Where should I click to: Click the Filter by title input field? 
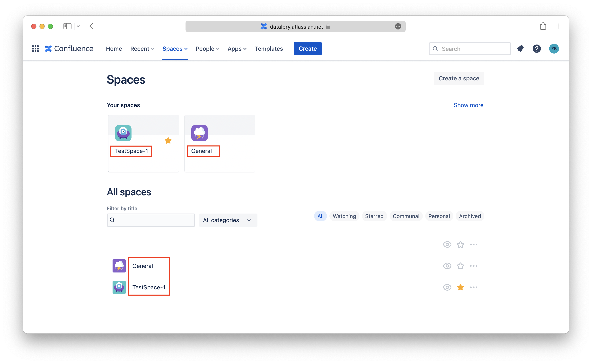(x=154, y=220)
